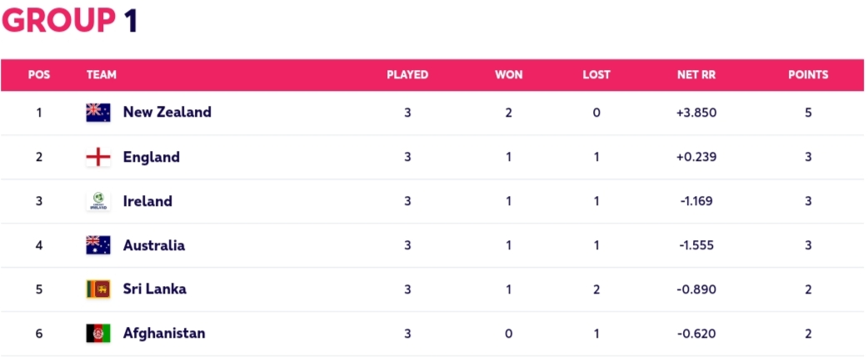Click the Australia flag icon
The width and height of the screenshot is (868, 357).
click(98, 245)
